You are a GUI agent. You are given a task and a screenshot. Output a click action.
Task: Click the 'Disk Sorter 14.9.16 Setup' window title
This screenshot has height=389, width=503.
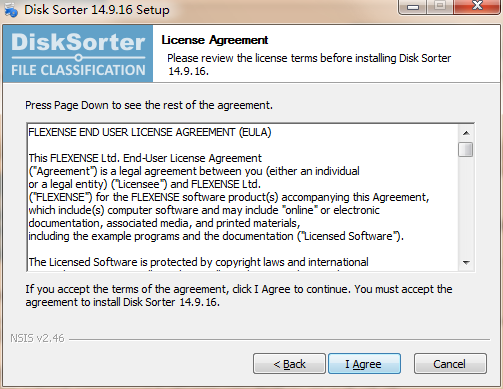pyautogui.click(x=97, y=10)
